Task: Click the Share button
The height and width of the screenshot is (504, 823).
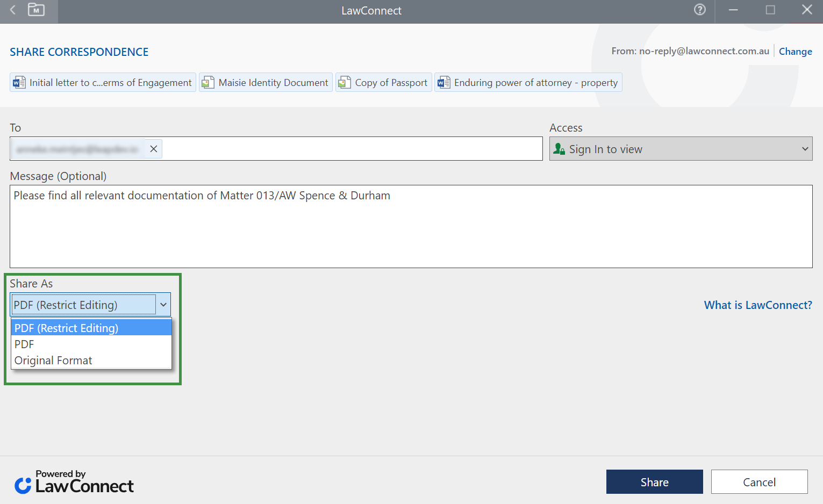Action: pyautogui.click(x=654, y=482)
